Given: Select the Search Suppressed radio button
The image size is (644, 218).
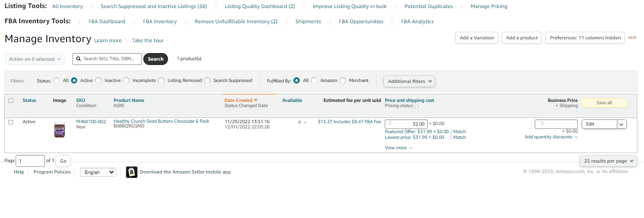Looking at the screenshot, I should [207, 81].
